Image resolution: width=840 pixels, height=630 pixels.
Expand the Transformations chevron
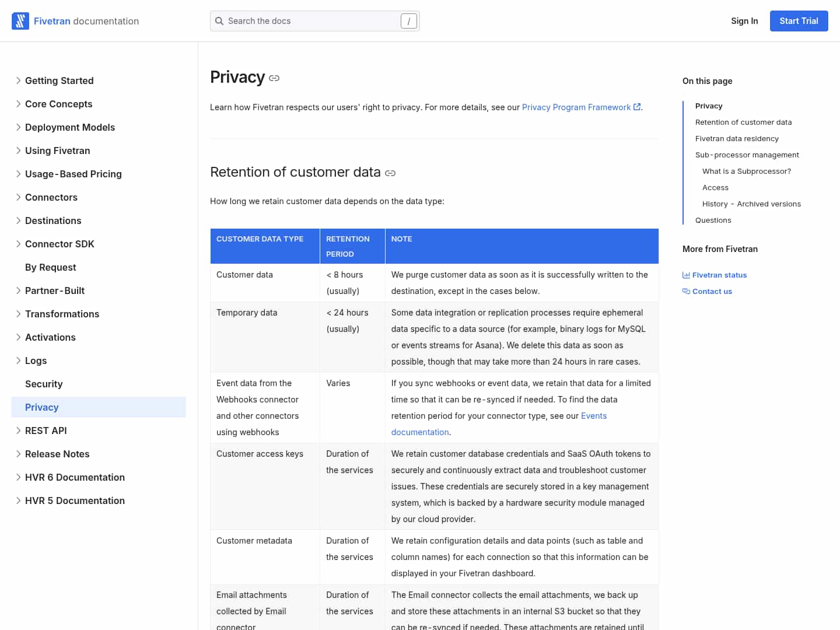click(x=18, y=314)
